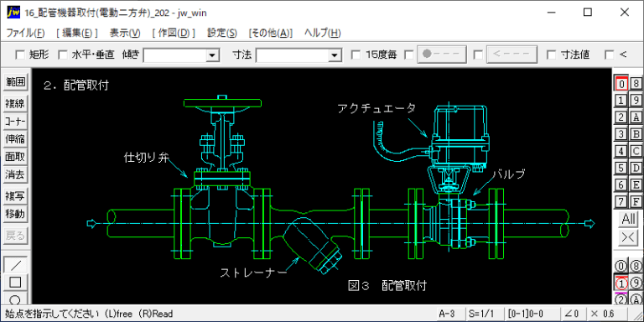This screenshot has height=322, width=644.
Task: Click the × 0.6 zoom status
Action: pos(608,314)
